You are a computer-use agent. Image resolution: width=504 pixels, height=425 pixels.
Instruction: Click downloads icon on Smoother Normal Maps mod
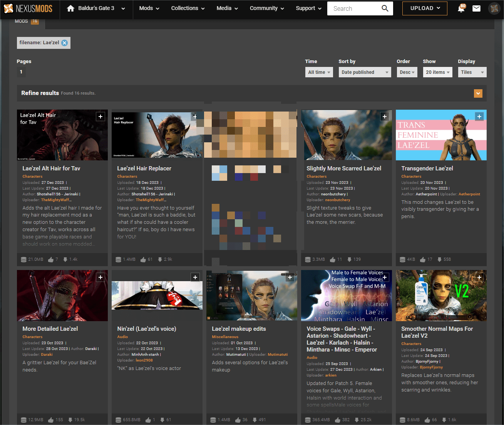444,420
